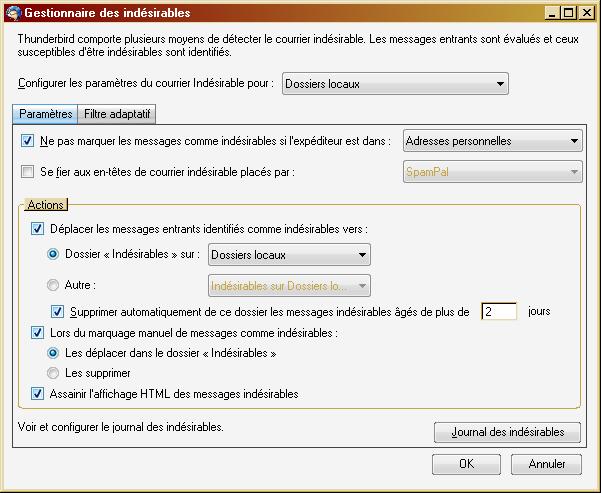This screenshot has height=493, width=601.
Task: Open the Journal des indésirables button
Action: (507, 432)
